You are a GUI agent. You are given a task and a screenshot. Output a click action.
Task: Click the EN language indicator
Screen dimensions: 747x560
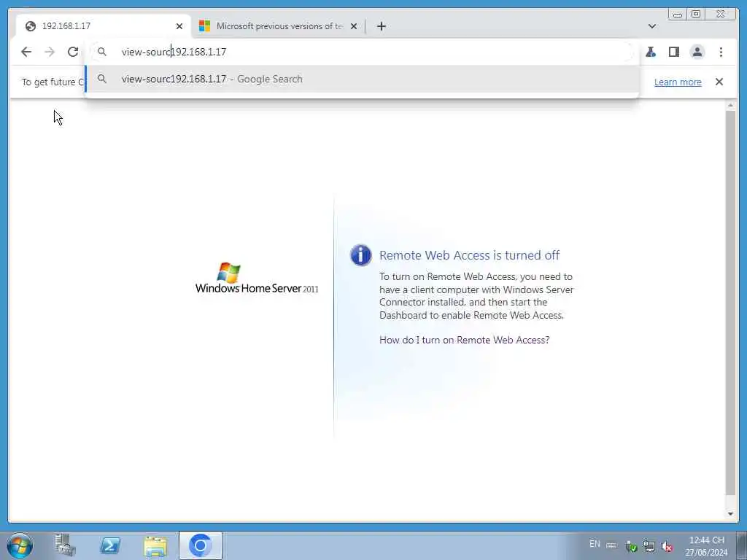click(595, 544)
